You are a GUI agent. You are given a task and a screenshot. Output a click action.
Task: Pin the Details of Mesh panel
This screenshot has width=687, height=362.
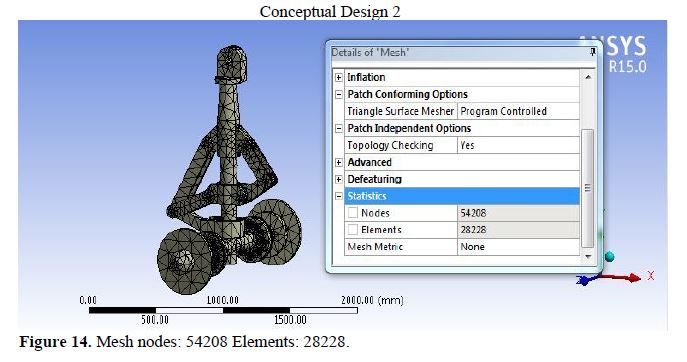click(592, 52)
